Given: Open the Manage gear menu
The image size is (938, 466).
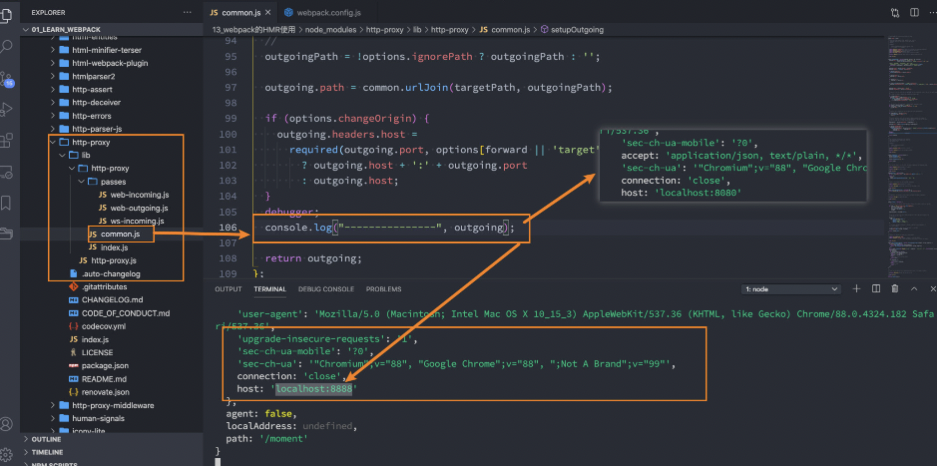Looking at the screenshot, I should [7, 453].
